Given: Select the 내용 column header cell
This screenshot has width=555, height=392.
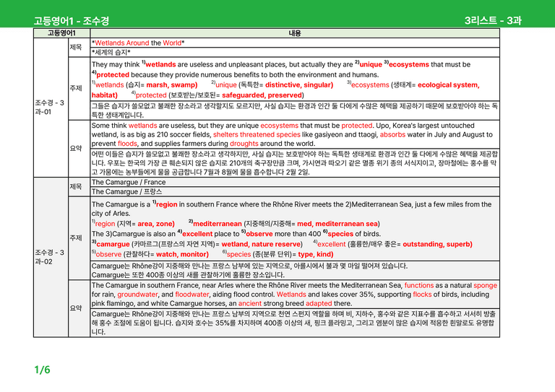Looking at the screenshot, I should click(295, 33).
